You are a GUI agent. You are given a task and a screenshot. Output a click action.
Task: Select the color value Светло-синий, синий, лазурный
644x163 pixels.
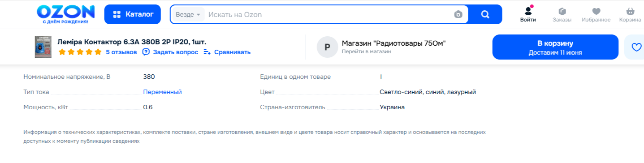click(428, 92)
